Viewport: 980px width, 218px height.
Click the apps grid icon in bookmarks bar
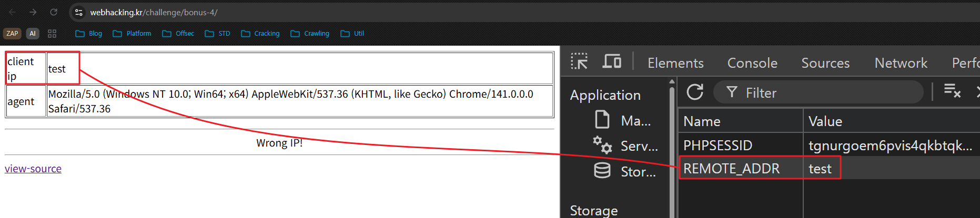pyautogui.click(x=52, y=34)
